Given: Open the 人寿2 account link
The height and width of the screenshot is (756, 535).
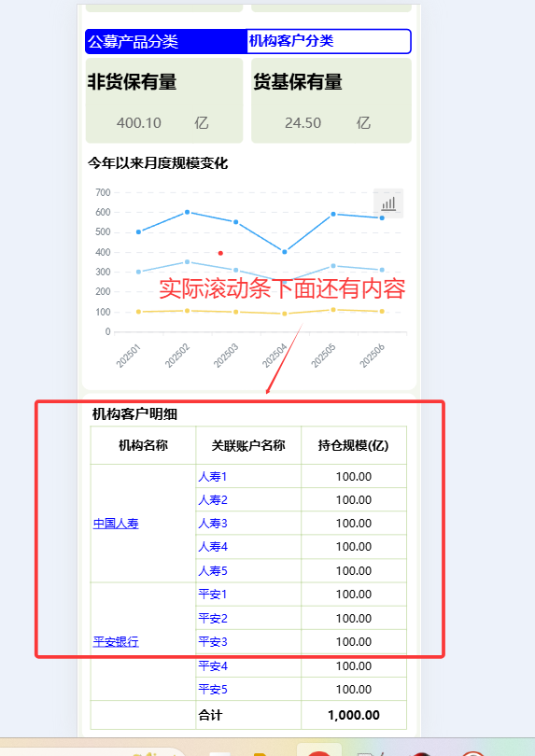Looking at the screenshot, I should (213, 500).
